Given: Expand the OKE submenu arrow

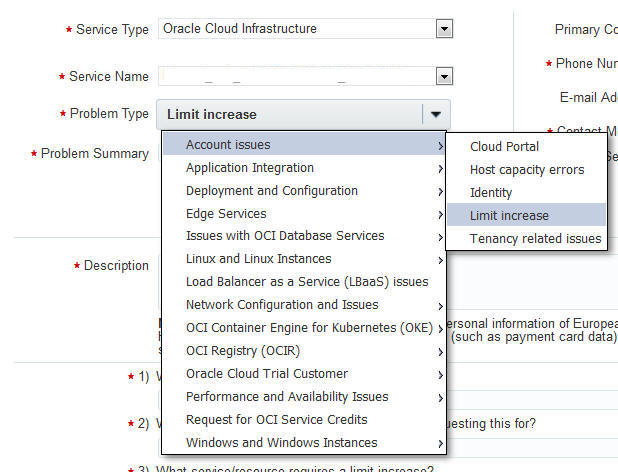Looking at the screenshot, I should (x=441, y=329).
